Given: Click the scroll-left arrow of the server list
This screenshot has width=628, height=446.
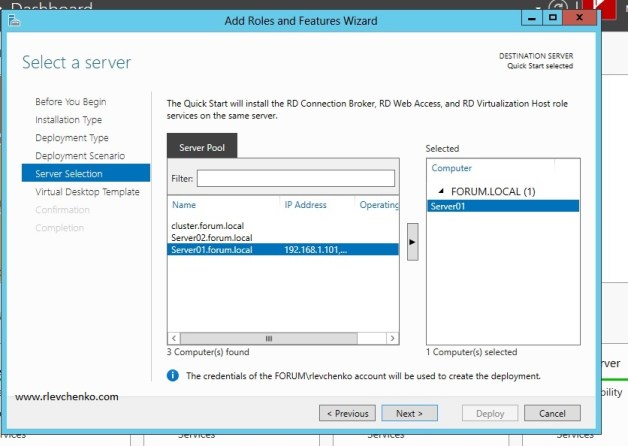Looking at the screenshot, I should point(173,339).
